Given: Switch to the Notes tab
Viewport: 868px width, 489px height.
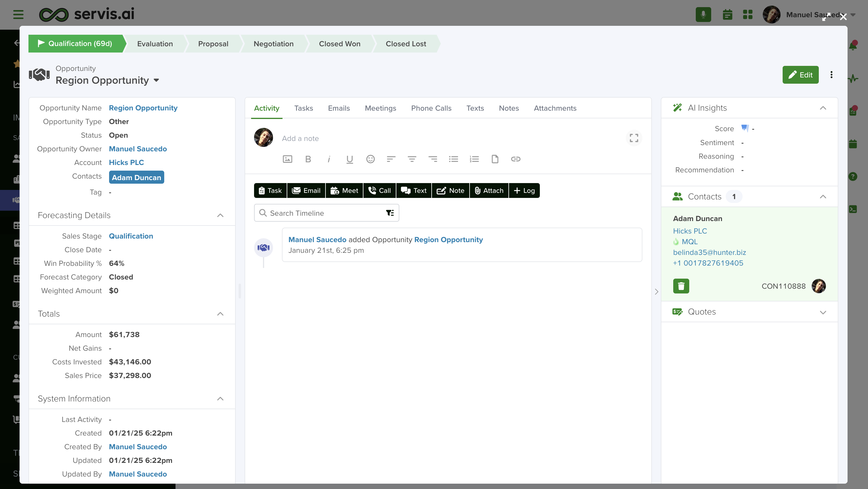Looking at the screenshot, I should (509, 108).
